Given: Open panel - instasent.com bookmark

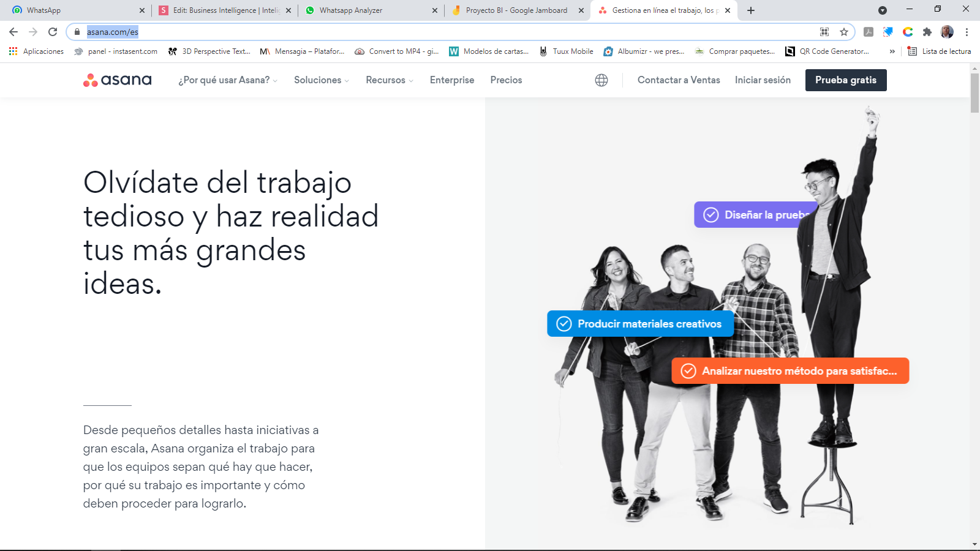Looking at the screenshot, I should pos(116,51).
